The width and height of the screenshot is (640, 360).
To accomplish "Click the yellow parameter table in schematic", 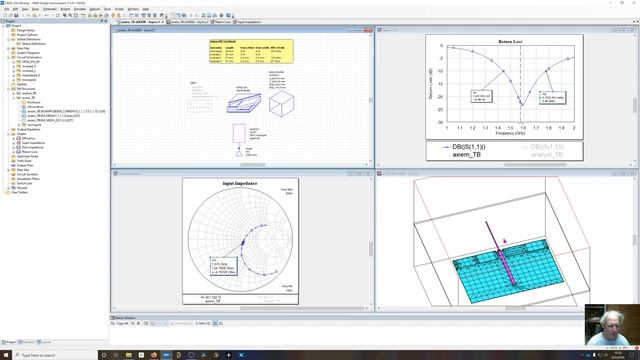I will (x=251, y=51).
